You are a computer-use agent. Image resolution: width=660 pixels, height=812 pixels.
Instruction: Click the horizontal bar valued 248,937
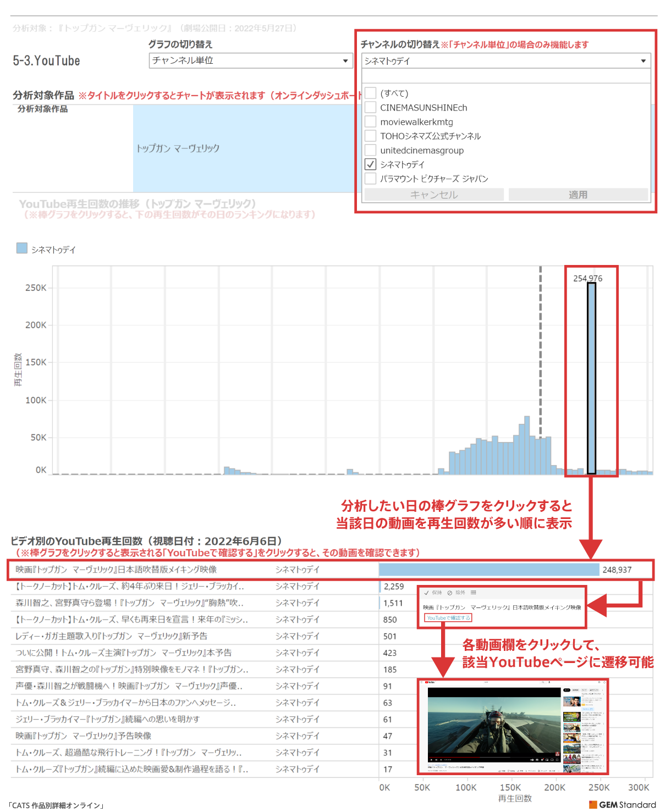pyautogui.click(x=489, y=570)
